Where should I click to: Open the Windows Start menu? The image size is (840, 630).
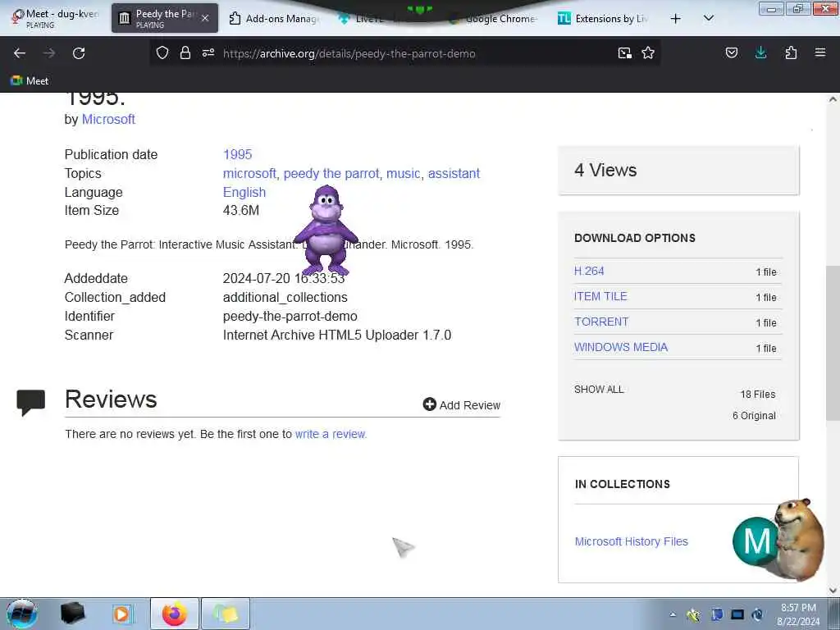click(x=22, y=614)
